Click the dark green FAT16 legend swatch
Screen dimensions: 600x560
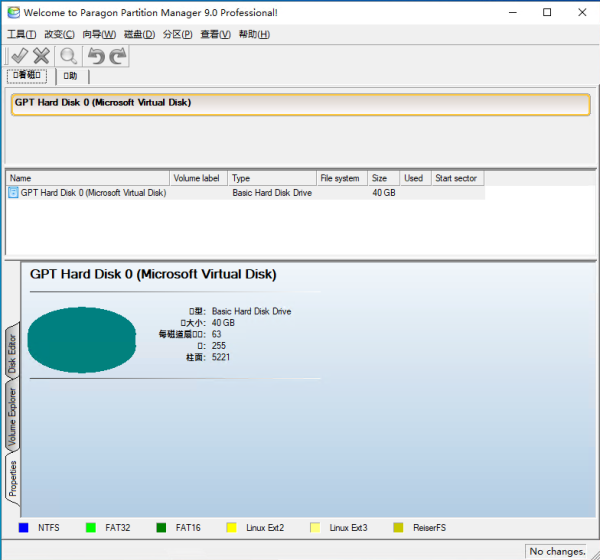pyautogui.click(x=161, y=527)
